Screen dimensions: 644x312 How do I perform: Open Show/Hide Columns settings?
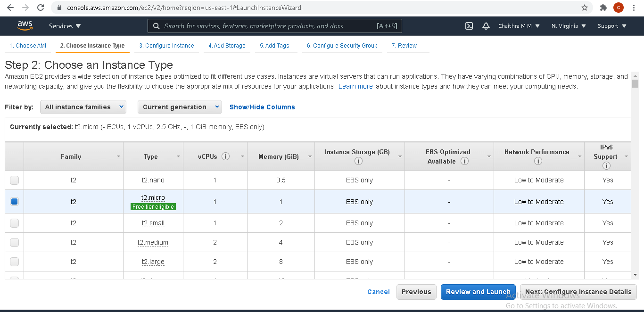(262, 107)
